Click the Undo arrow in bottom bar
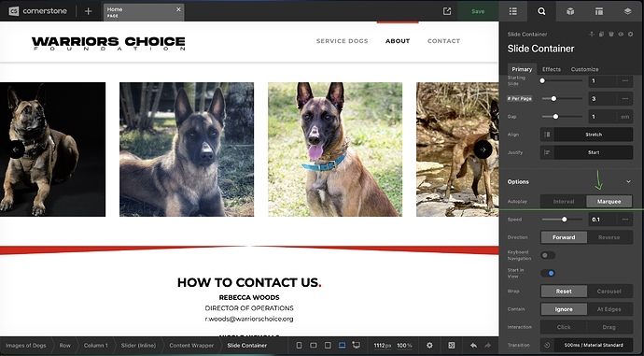 (x=473, y=346)
